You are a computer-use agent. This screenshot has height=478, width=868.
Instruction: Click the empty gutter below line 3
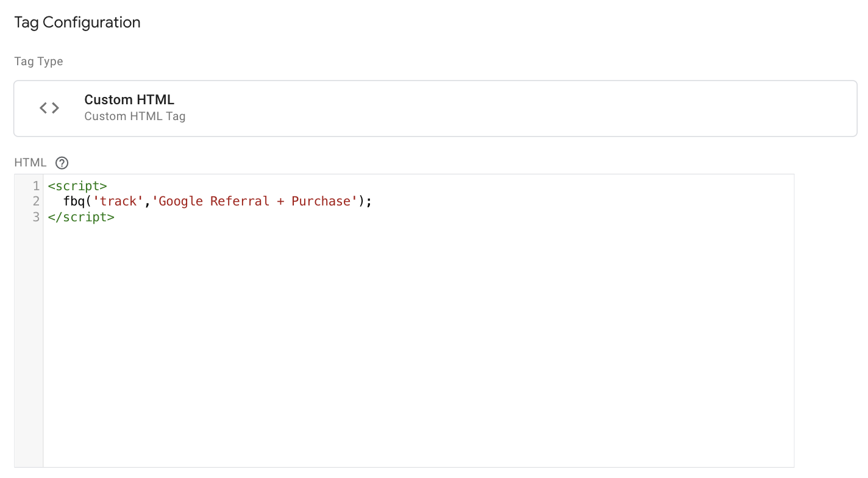point(29,344)
